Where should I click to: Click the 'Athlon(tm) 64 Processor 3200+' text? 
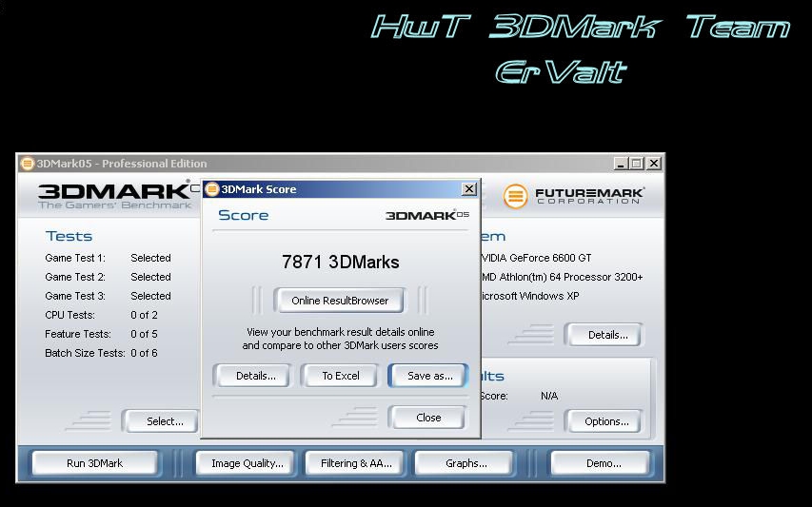[571, 277]
